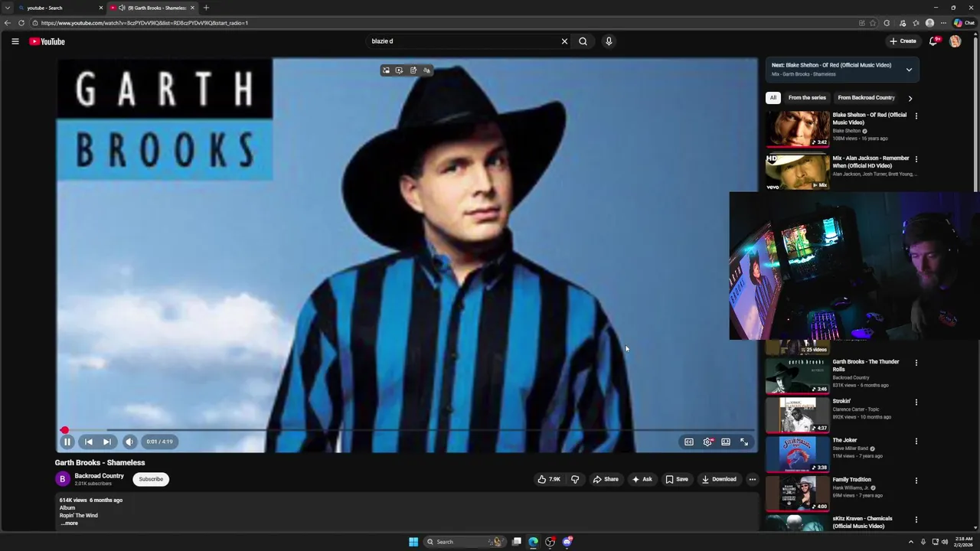Add this page to favorites star
The height and width of the screenshot is (551, 980).
(873, 23)
